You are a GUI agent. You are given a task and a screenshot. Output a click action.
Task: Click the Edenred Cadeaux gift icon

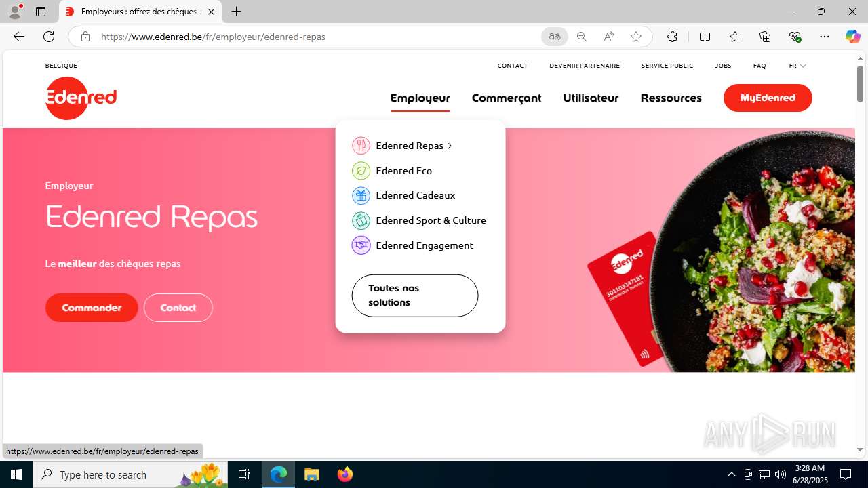(361, 195)
